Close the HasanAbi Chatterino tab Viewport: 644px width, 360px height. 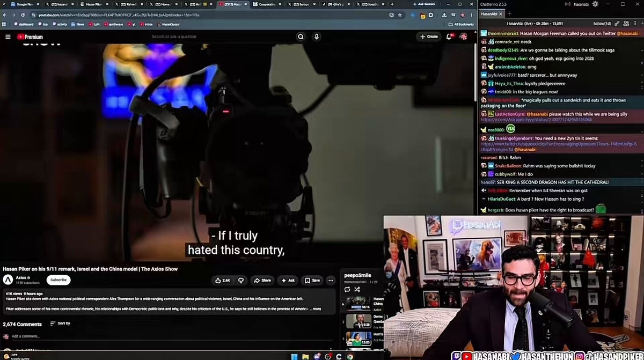(x=501, y=13)
